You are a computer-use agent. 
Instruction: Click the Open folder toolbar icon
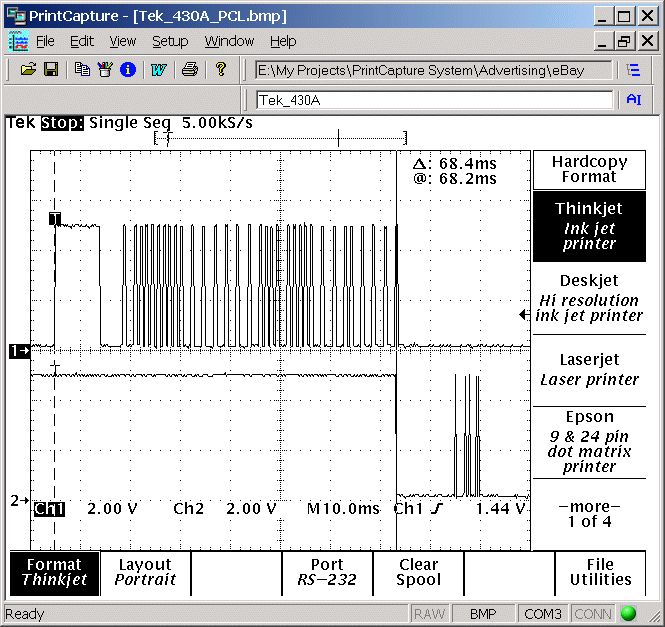click(28, 69)
